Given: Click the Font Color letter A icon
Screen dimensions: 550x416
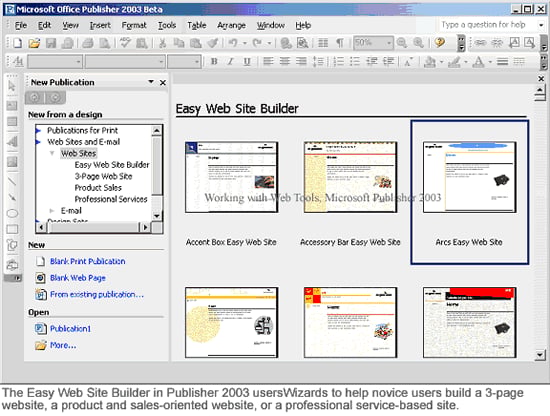Looking at the screenshot, I should point(478,62).
